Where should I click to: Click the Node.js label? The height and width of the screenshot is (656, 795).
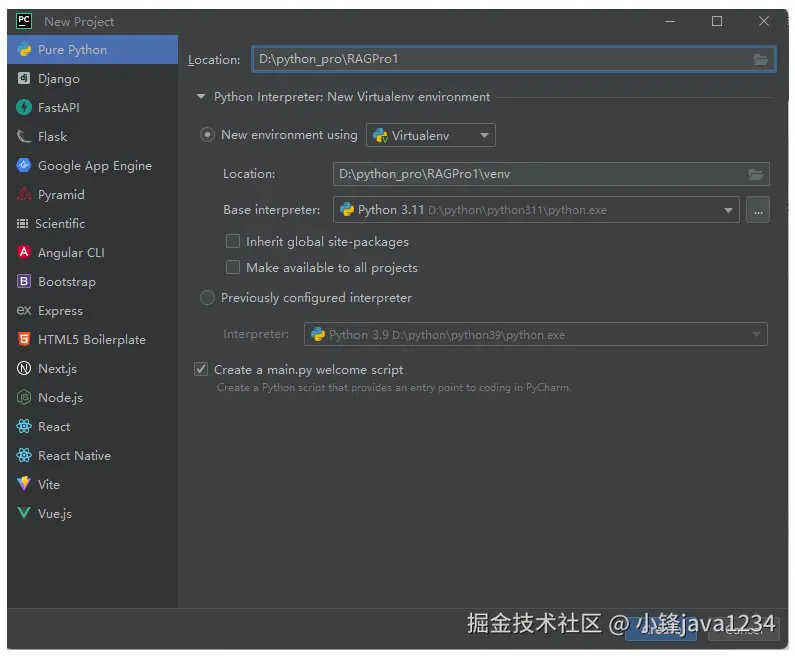tap(60, 397)
